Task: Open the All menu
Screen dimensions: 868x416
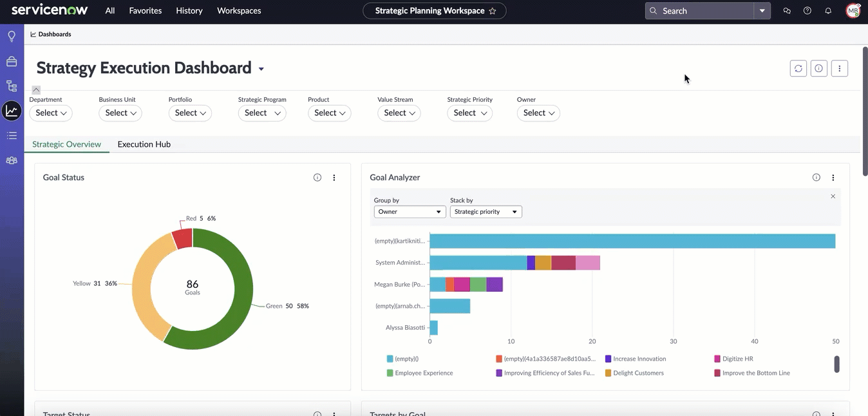Action: [110, 11]
